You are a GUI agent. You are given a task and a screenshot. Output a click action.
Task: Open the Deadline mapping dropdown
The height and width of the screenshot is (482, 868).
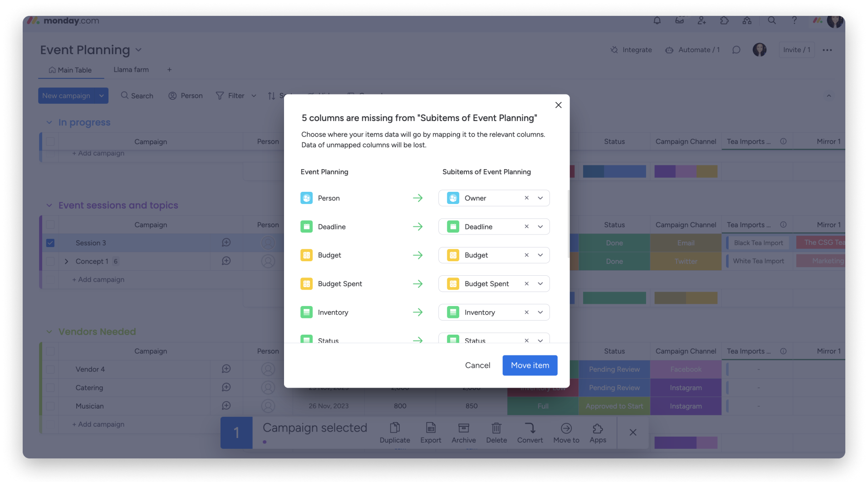(540, 227)
